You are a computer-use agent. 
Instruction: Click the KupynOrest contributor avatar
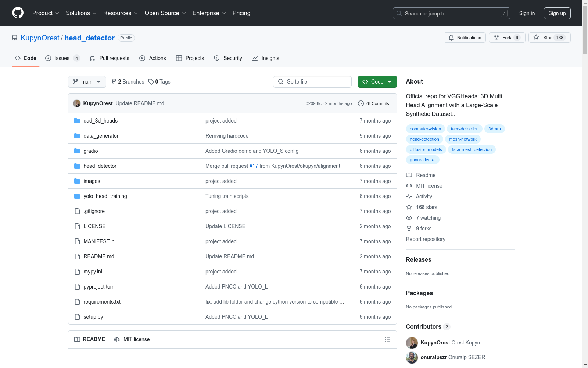point(412,343)
